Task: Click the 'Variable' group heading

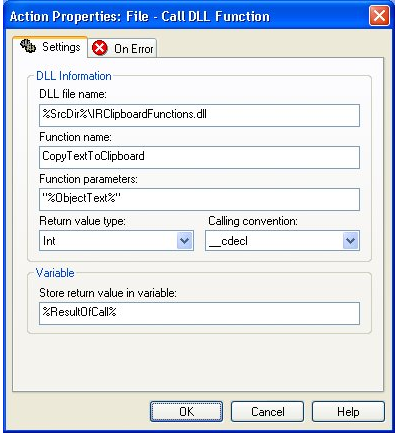Action: 55,273
